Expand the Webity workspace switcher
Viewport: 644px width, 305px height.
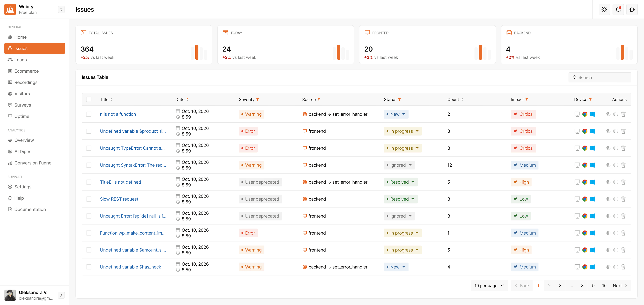point(61,10)
